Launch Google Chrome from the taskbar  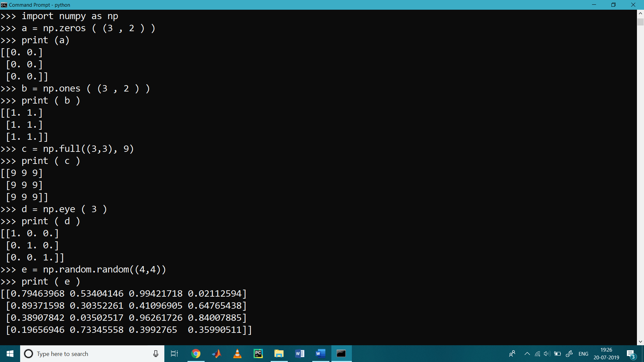pyautogui.click(x=196, y=354)
